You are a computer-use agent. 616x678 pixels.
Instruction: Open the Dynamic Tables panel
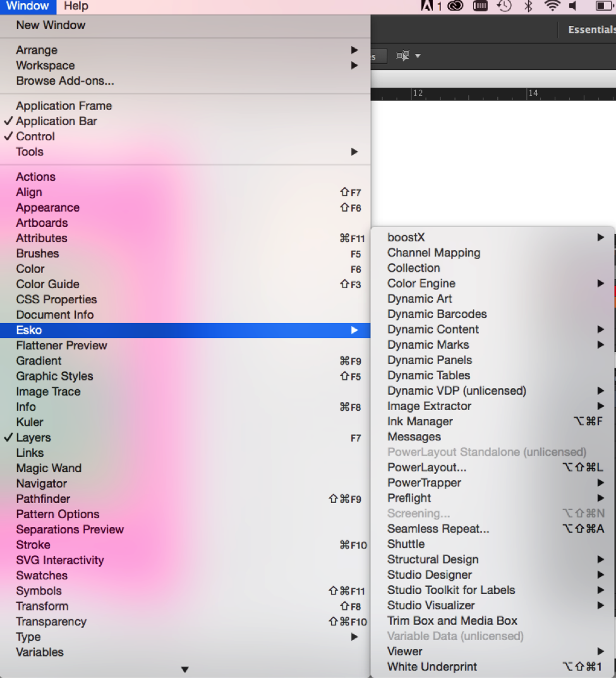pyautogui.click(x=493, y=375)
